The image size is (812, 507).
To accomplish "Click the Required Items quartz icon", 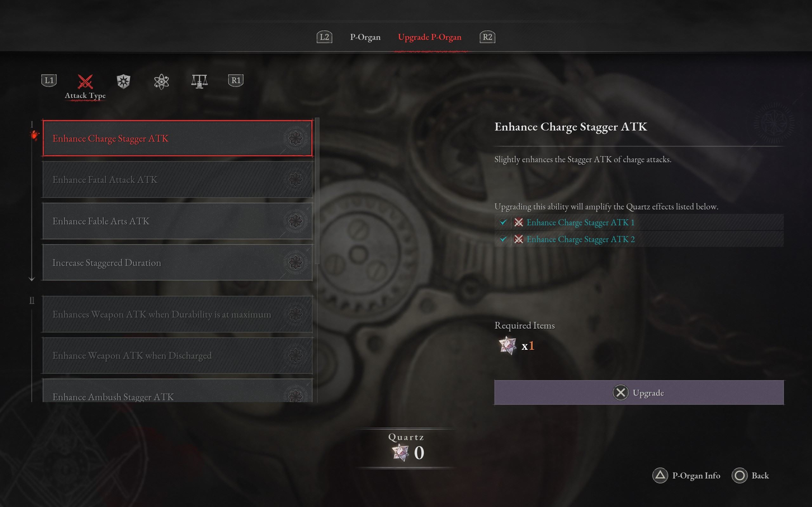I will point(507,345).
